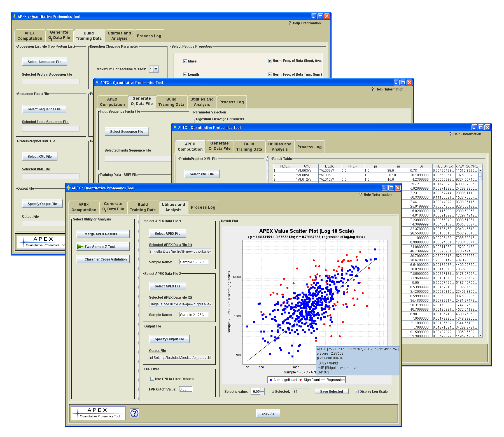The height and width of the screenshot is (437, 504).
Task: Click the Sample Name field for Data File 2
Action: (194, 315)
